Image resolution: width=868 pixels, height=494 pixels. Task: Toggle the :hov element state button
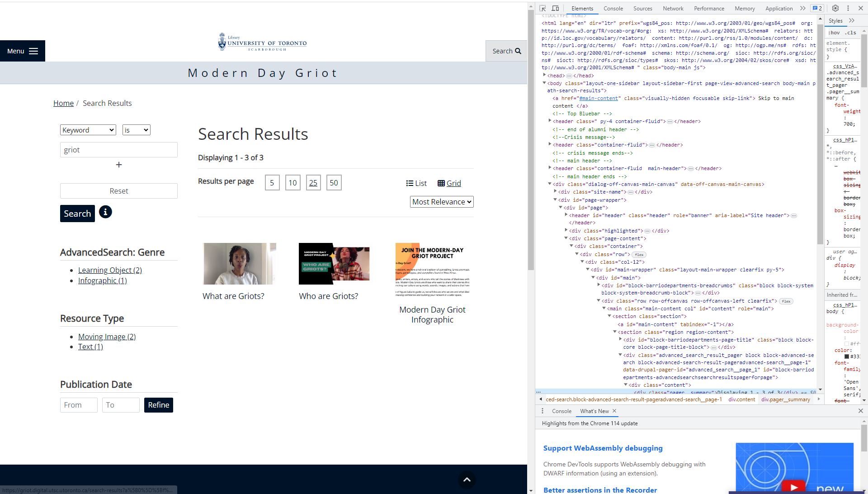click(x=834, y=33)
